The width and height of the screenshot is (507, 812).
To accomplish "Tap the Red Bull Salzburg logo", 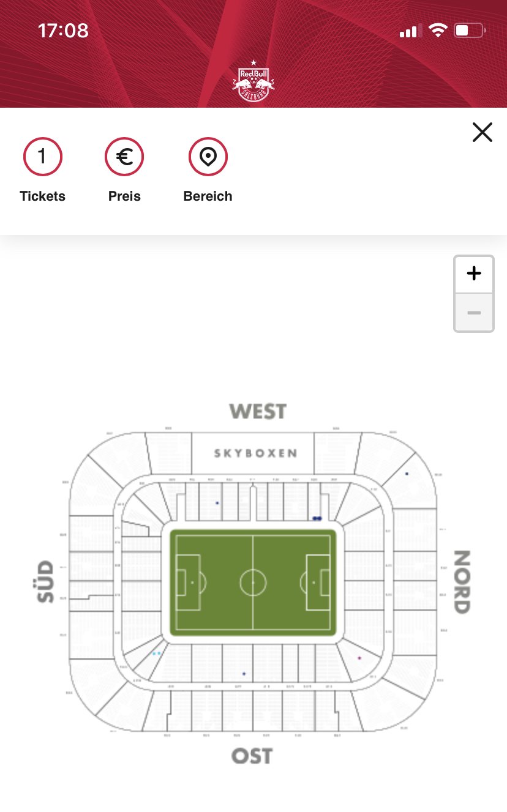I will pos(254,82).
